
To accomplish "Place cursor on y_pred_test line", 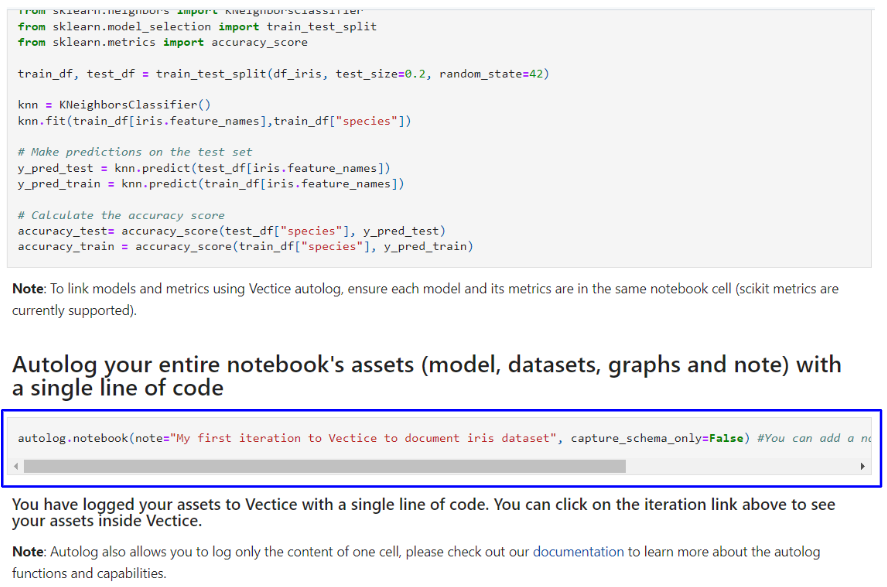I will point(204,168).
